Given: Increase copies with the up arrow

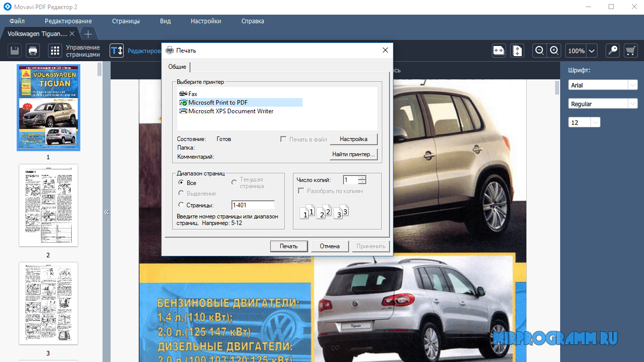Looking at the screenshot, I should [x=362, y=178].
